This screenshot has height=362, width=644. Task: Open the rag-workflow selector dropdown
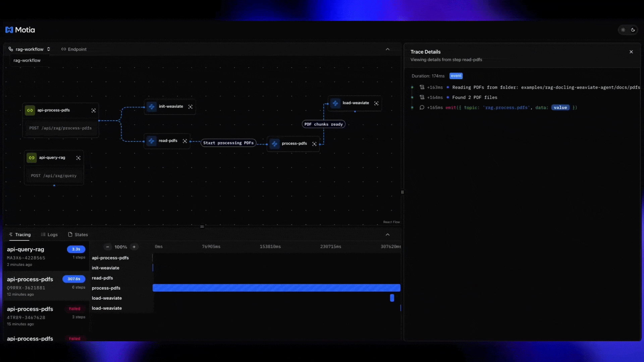coord(48,49)
